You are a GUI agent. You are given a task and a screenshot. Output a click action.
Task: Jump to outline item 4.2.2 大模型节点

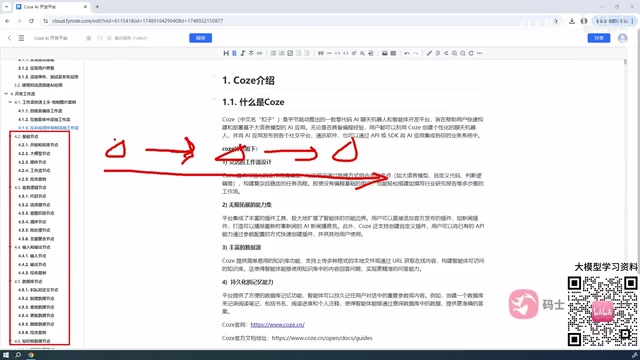[34, 153]
